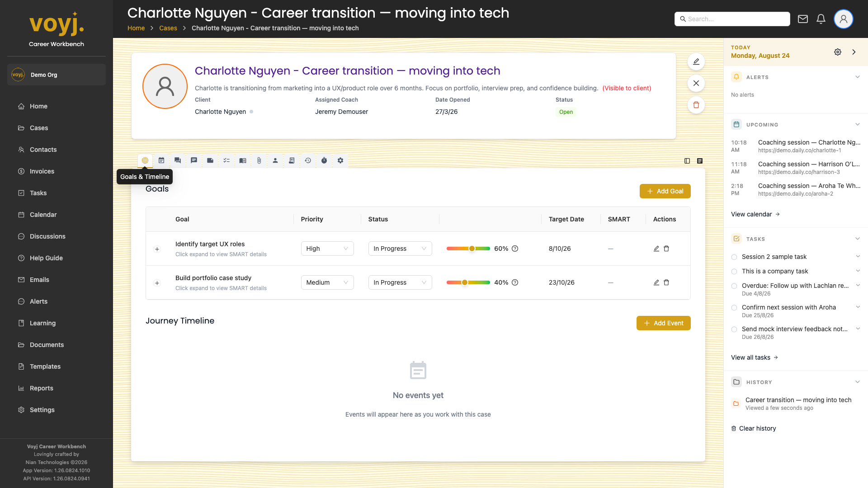Collapse the Alerts section chevron
Screen dimensions: 868x488
click(x=858, y=77)
